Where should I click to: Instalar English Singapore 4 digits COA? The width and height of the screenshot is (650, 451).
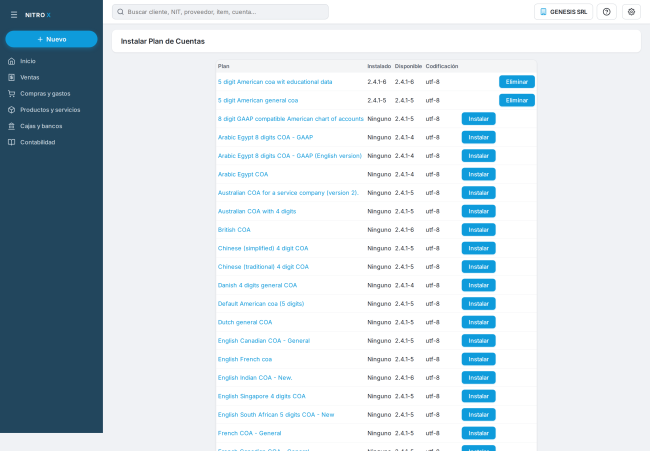pos(478,396)
